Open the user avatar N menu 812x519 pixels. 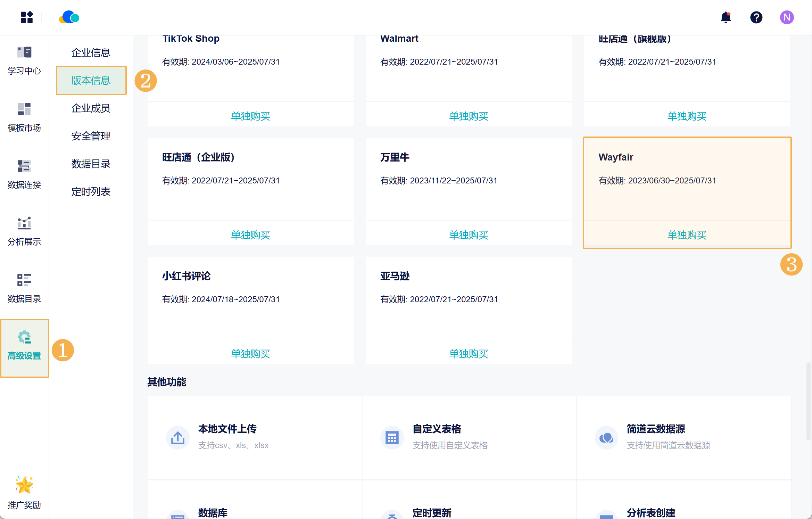point(787,17)
